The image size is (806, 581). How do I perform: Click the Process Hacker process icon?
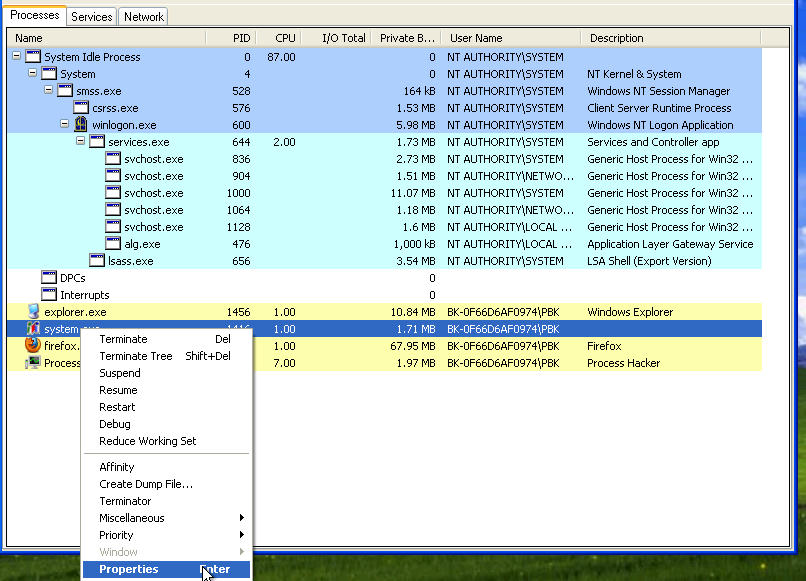point(33,362)
